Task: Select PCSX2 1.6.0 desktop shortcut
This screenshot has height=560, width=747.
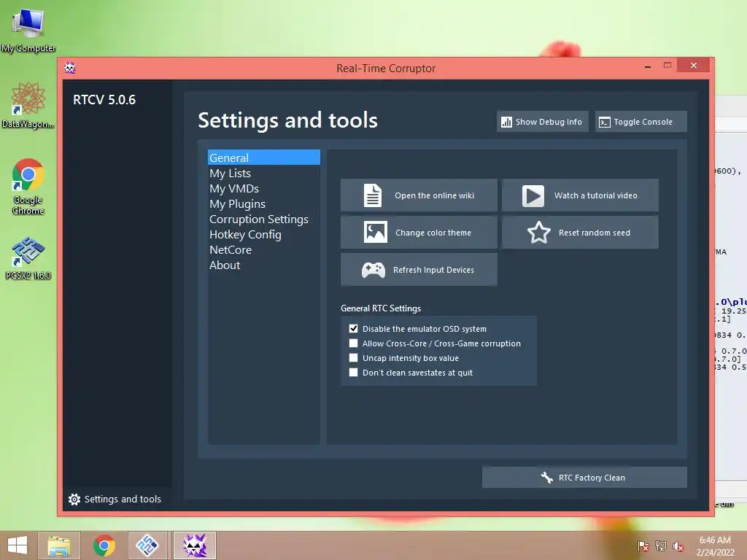Action: [28, 257]
